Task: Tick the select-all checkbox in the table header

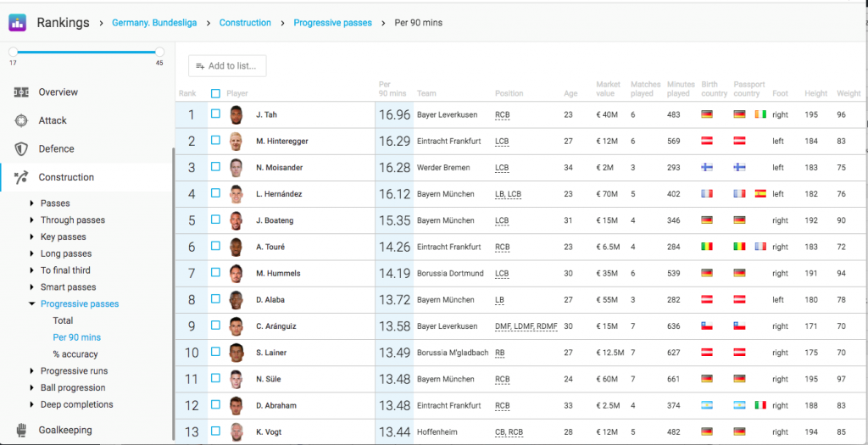Action: (215, 93)
